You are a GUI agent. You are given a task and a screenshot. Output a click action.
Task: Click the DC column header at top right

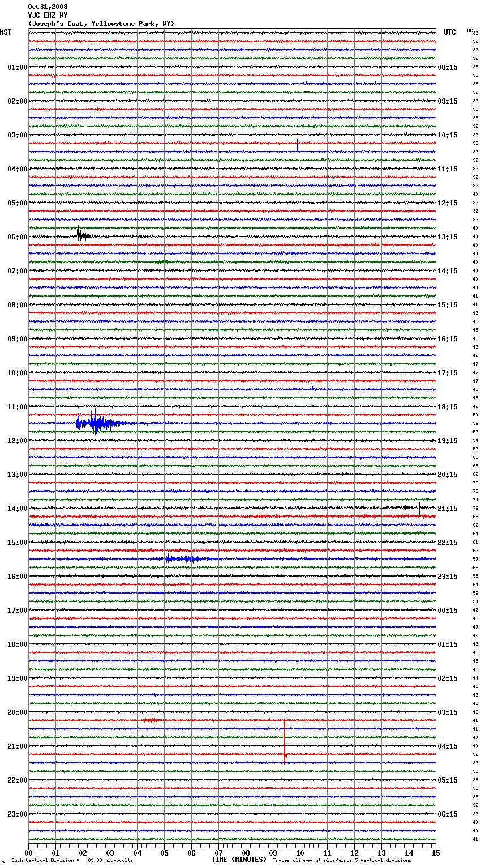pos(470,31)
